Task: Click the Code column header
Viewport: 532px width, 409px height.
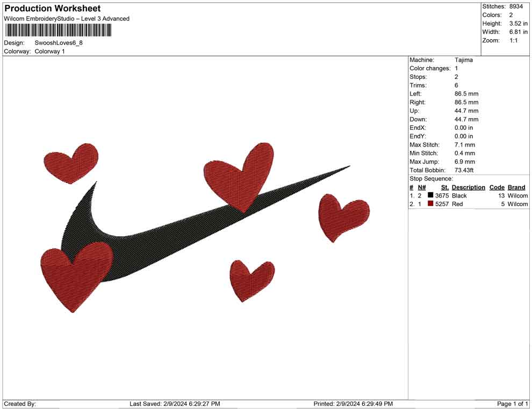Action: pyautogui.click(x=497, y=187)
